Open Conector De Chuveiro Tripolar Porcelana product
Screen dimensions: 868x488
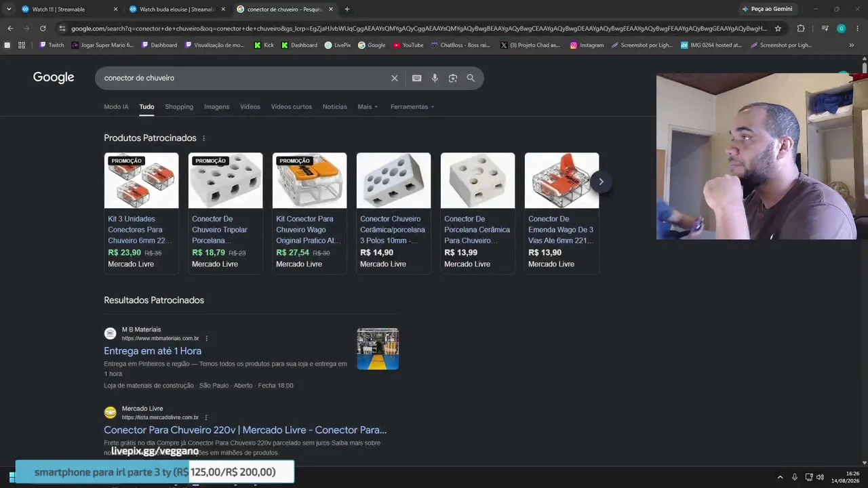click(225, 213)
